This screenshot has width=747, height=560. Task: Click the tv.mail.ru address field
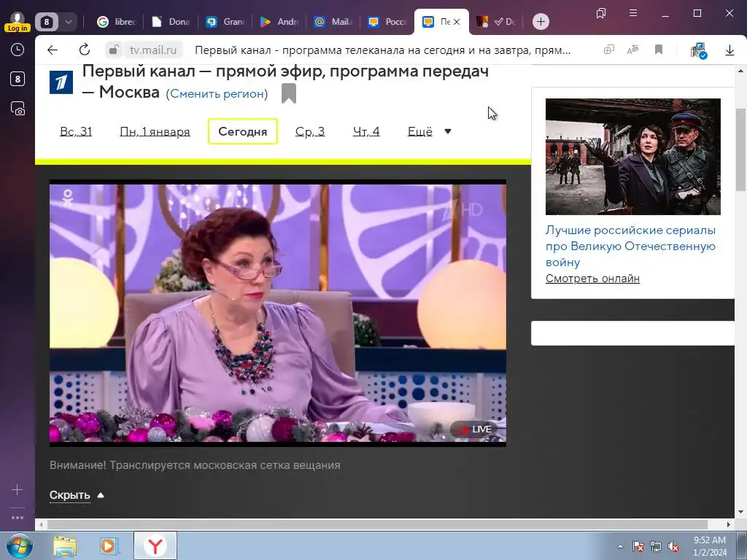[x=153, y=50]
